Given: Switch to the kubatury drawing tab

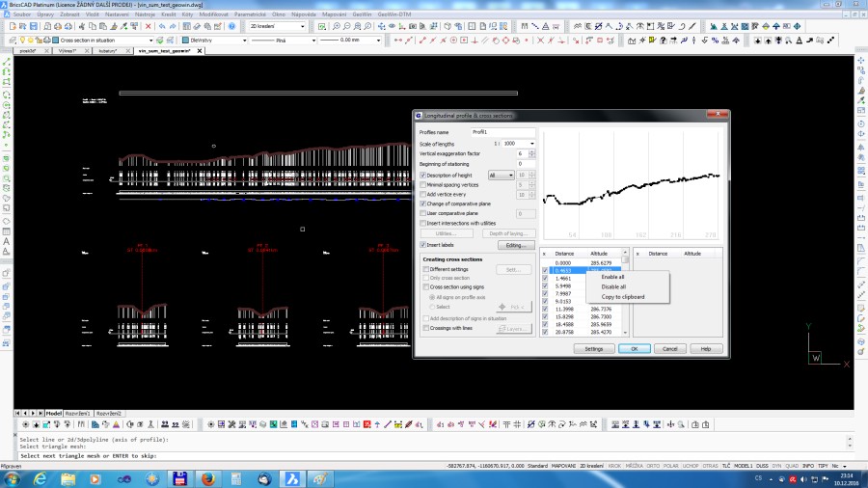Looking at the screenshot, I should [x=108, y=50].
